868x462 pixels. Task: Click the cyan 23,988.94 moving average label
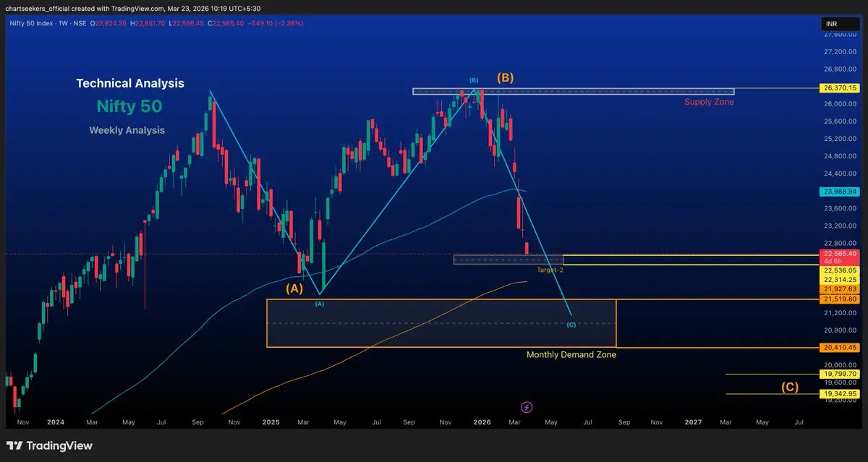pos(839,192)
